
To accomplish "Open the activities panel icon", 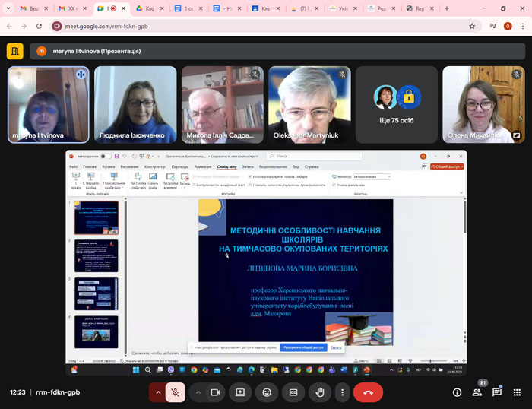I will tap(517, 392).
